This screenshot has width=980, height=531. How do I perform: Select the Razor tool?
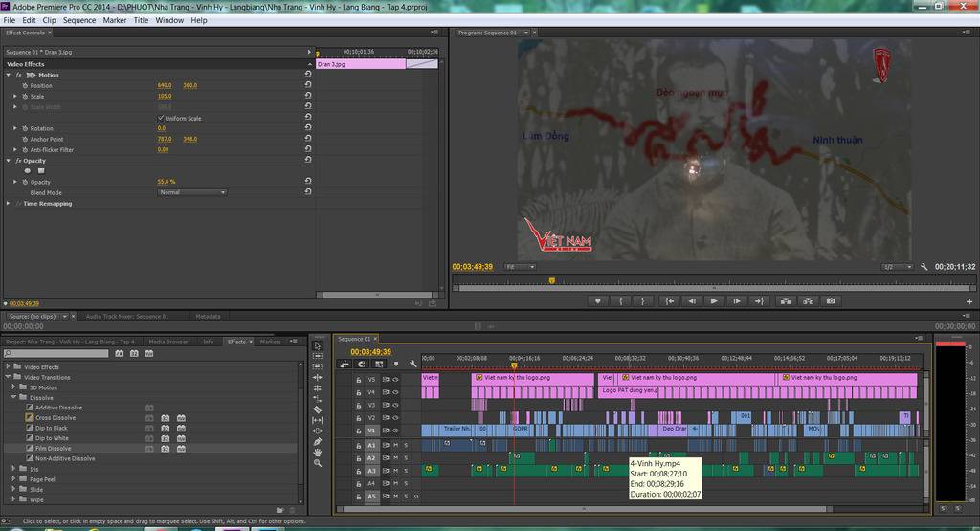318,409
